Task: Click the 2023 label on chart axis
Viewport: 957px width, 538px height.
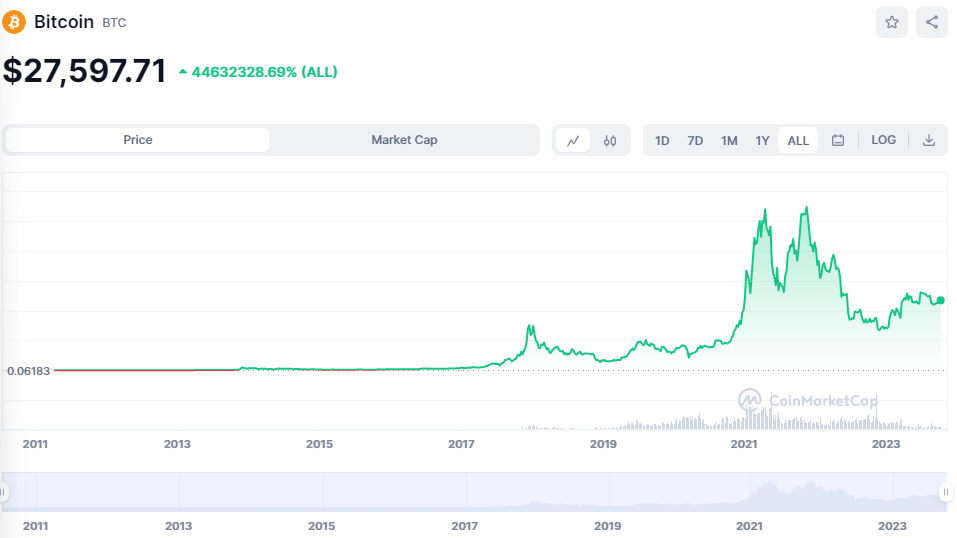Action: tap(886, 444)
